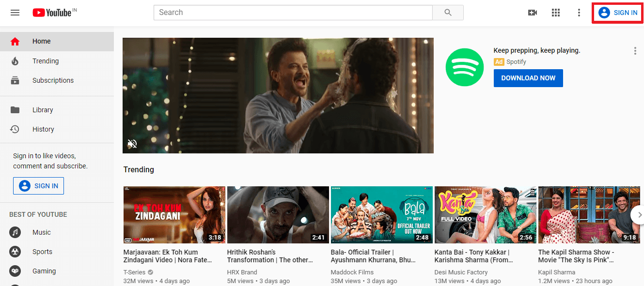The height and width of the screenshot is (286, 644).
Task: Click the Home icon in the sidebar
Action: tap(15, 42)
